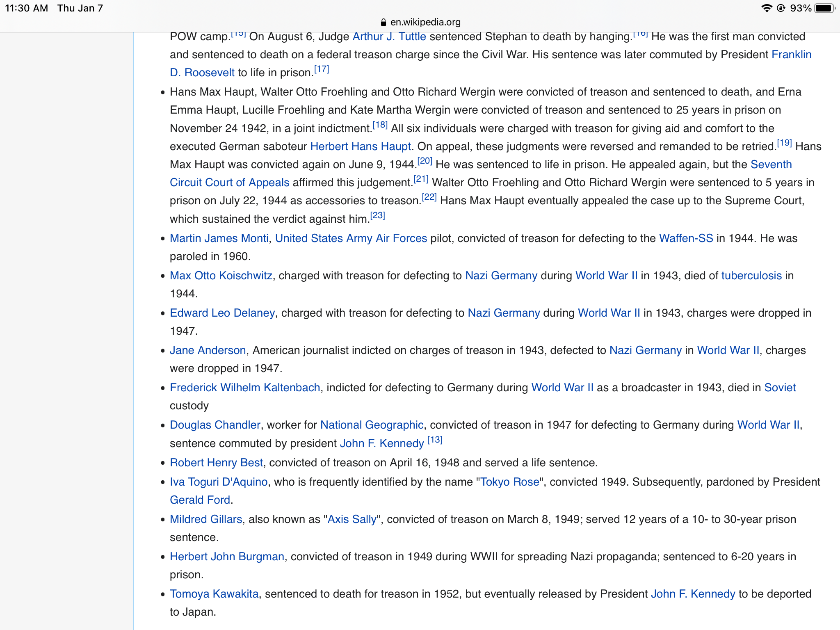Tap the en.wikipedia.org address bar
Image resolution: width=840 pixels, height=630 pixels.
tap(425, 22)
